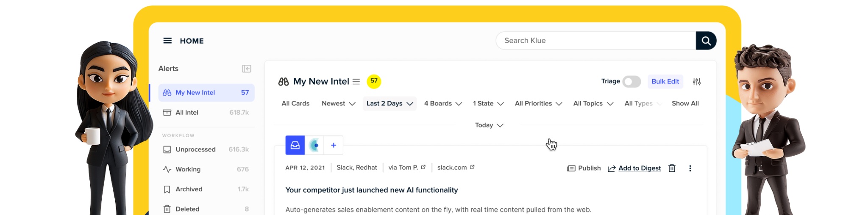Expand the Last 2 Days dropdown

point(389,104)
